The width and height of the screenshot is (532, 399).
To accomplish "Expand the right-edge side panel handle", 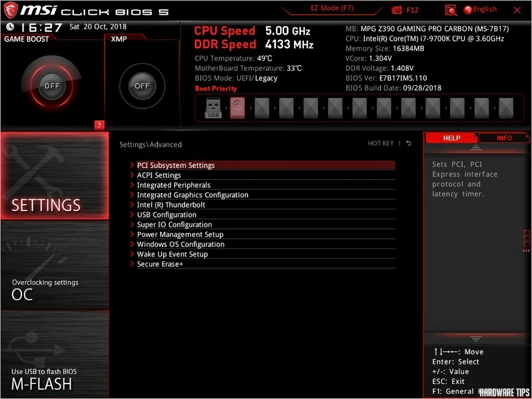I will pos(527,241).
